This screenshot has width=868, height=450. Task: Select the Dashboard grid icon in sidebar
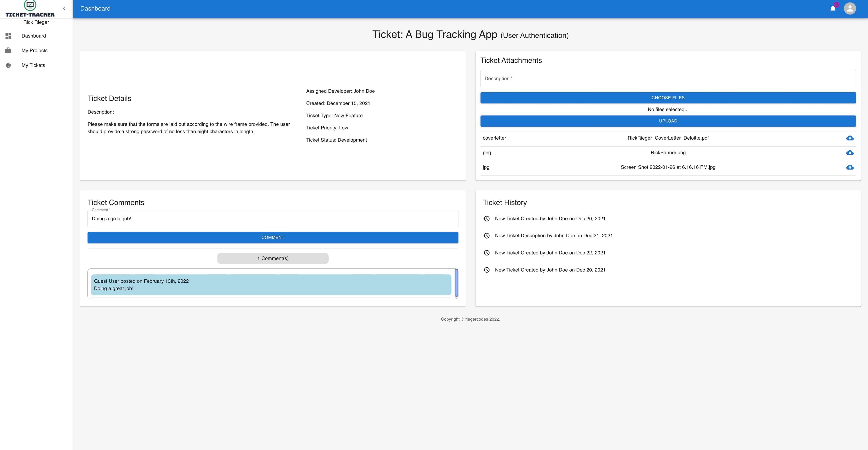point(8,36)
